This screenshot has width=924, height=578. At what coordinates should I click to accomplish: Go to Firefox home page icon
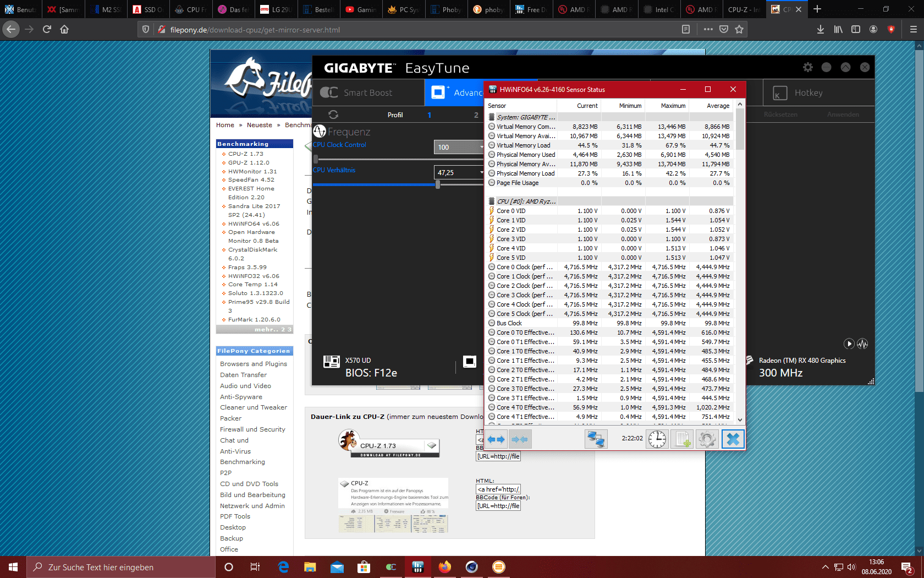click(x=64, y=29)
